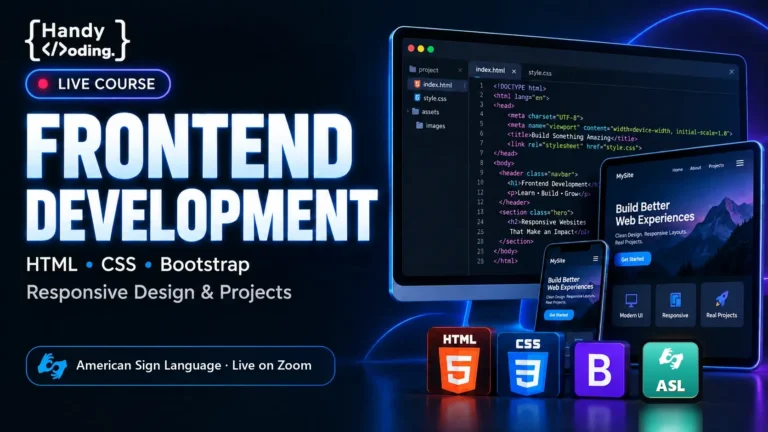Click About link in tablet navbar
768x432 pixels.
pyautogui.click(x=696, y=168)
